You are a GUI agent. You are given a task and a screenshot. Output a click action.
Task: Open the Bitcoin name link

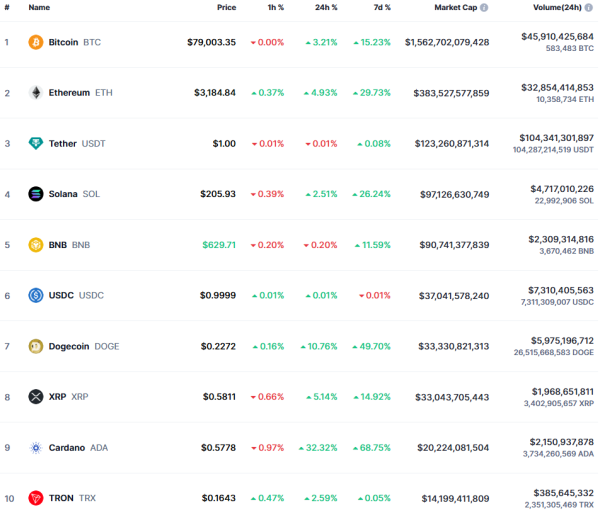pyautogui.click(x=63, y=42)
